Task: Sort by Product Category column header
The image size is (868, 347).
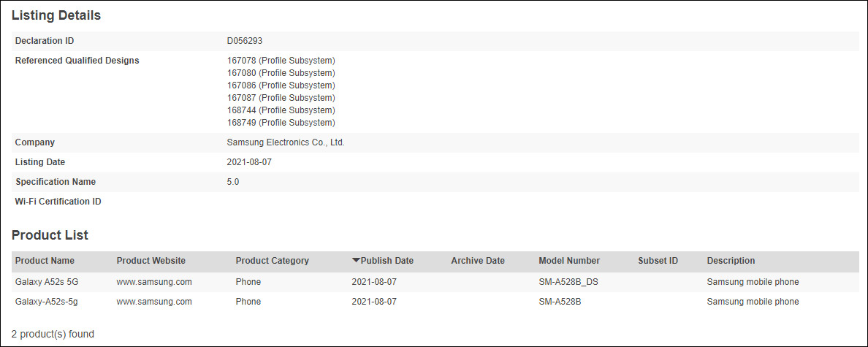Action: tap(272, 261)
